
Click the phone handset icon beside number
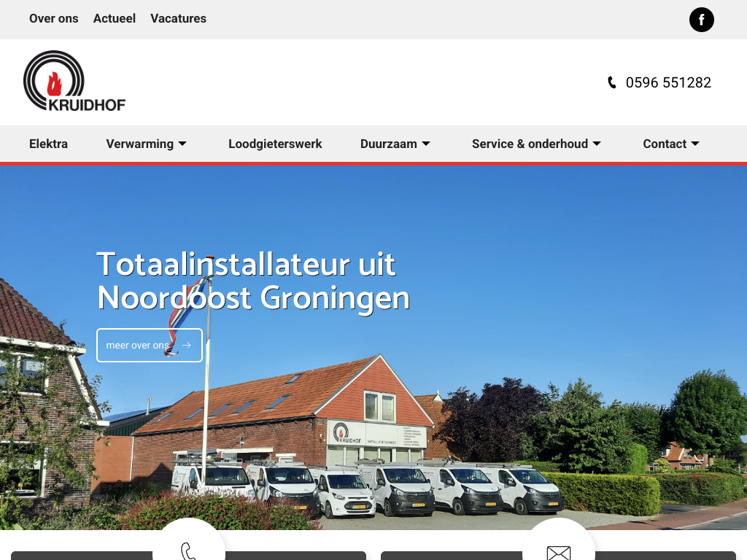(612, 82)
